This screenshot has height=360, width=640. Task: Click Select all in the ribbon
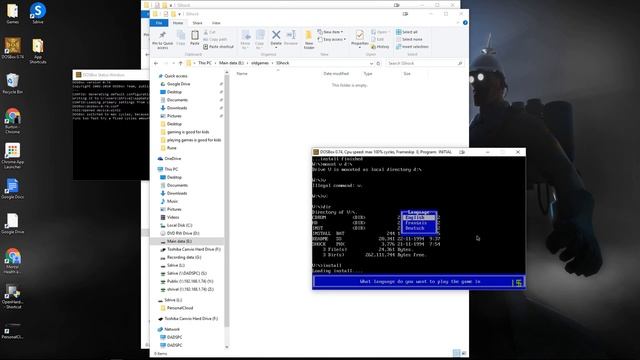(407, 32)
